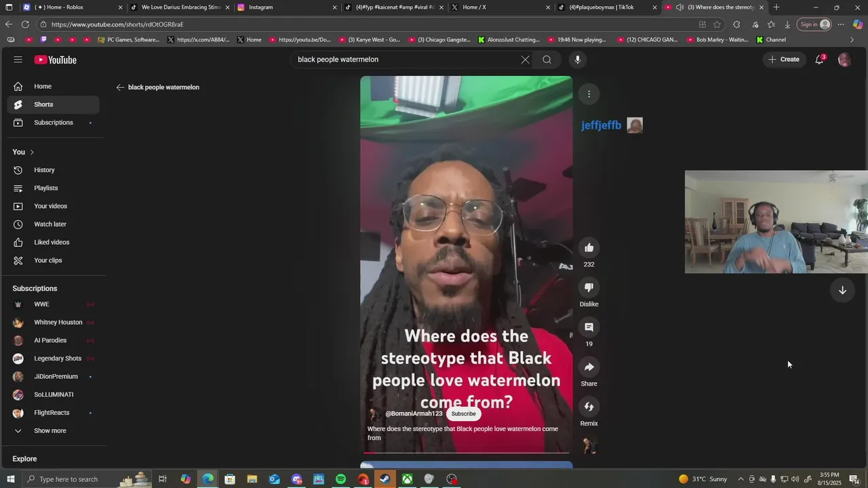Open Watch later in the sidebar
The image size is (868, 488).
(53, 224)
